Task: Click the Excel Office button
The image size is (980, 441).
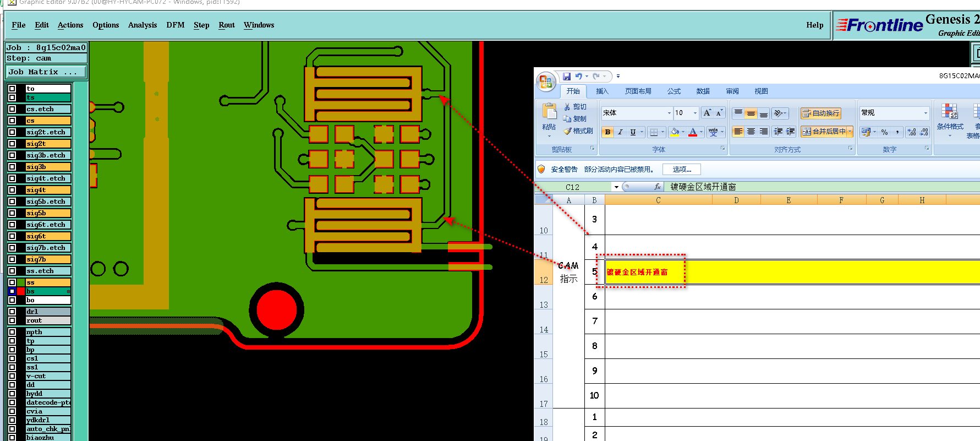Action: pos(545,83)
